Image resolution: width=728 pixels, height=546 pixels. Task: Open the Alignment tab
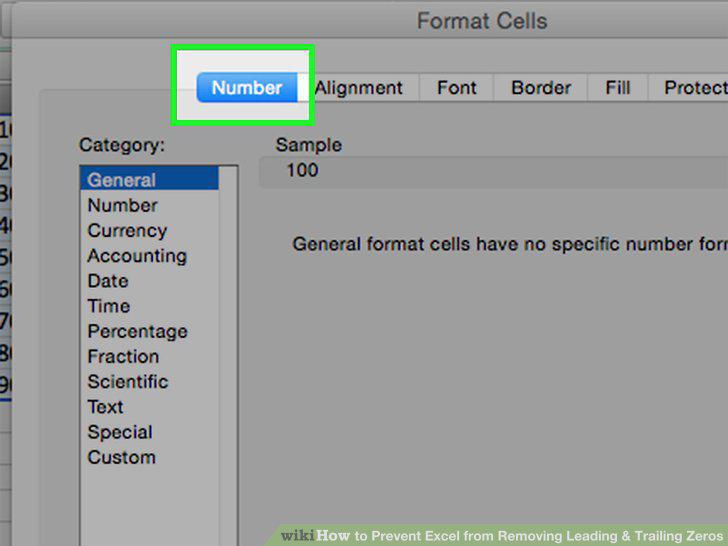(358, 87)
